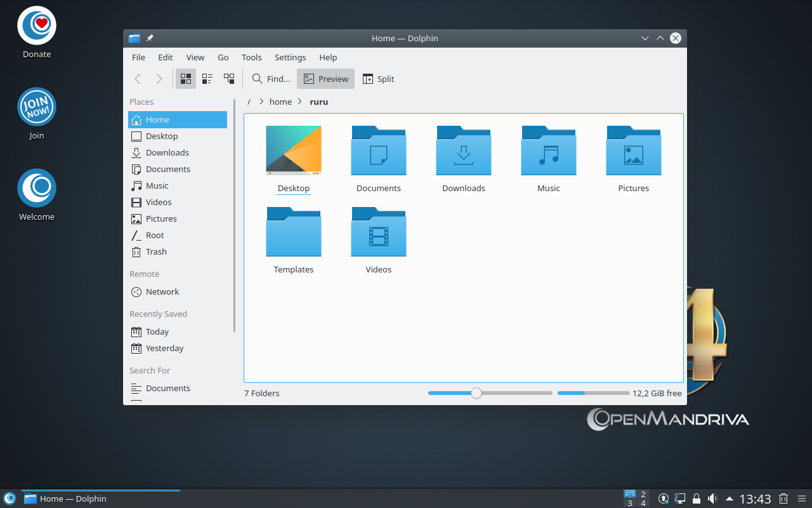Expand the chevron after root slash in breadcrumb
Viewport: 812px width, 508px height.
click(x=261, y=102)
